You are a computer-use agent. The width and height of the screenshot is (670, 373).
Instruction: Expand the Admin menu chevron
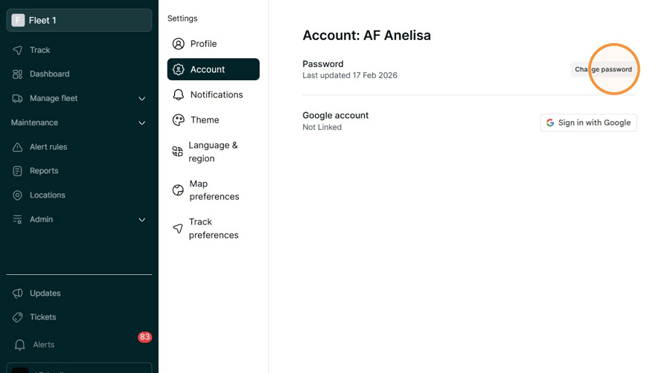142,220
